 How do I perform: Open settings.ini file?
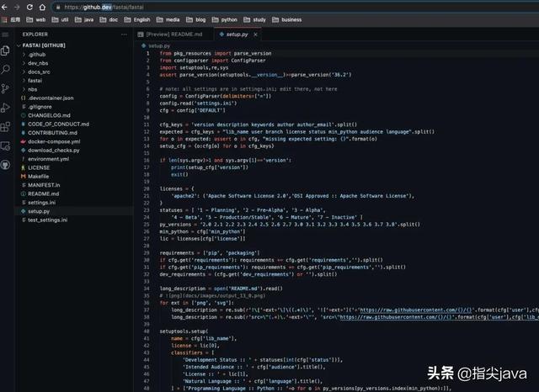41,203
